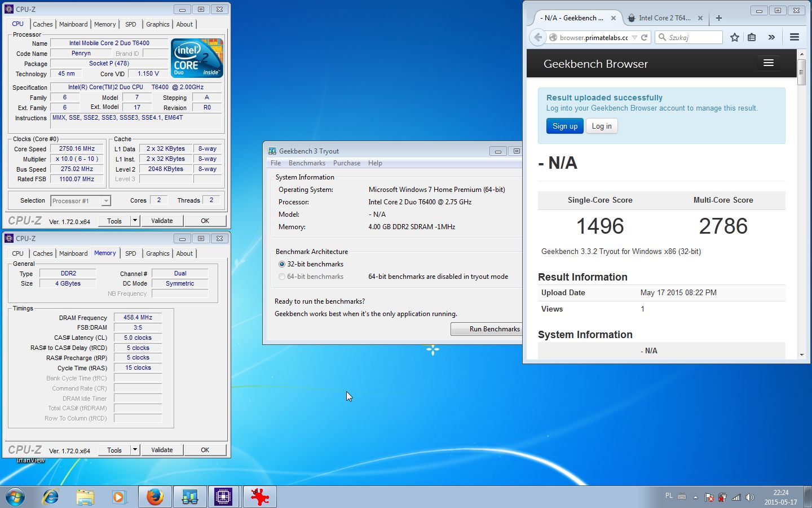Open the Windows Start menu
The height and width of the screenshot is (508, 812).
pos(15,497)
